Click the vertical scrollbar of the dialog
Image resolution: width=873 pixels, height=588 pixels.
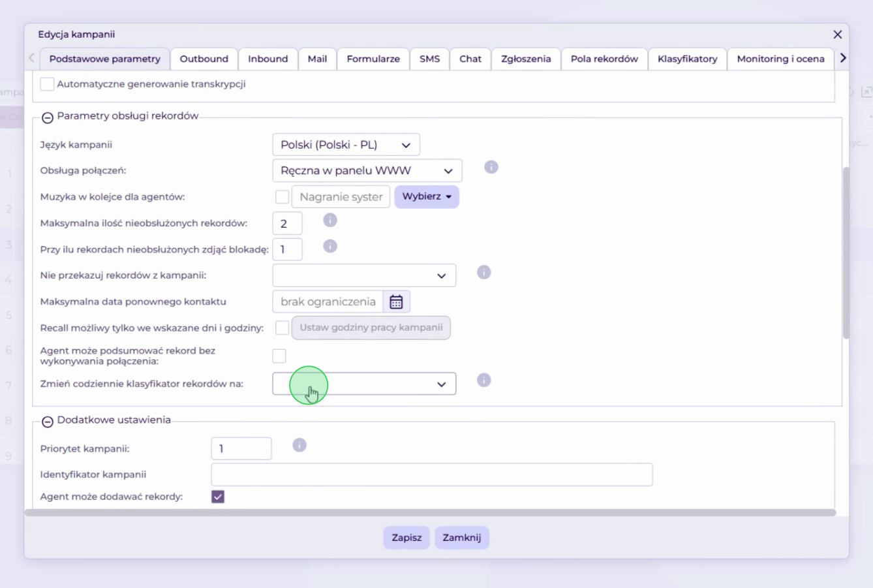click(x=846, y=253)
